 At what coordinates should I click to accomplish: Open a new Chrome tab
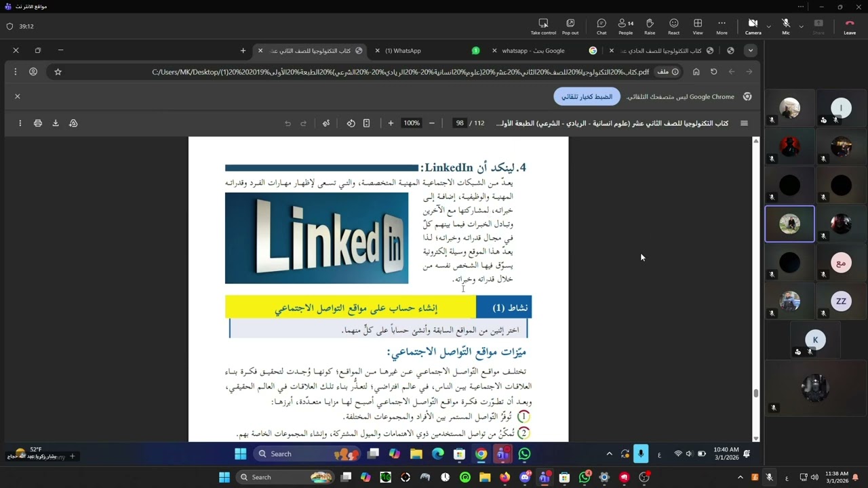pyautogui.click(x=243, y=51)
